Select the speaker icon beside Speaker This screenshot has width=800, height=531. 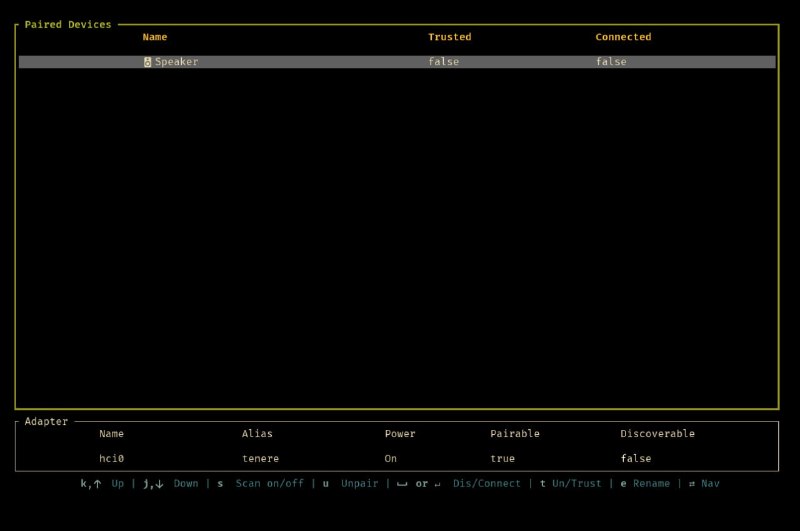(147, 62)
